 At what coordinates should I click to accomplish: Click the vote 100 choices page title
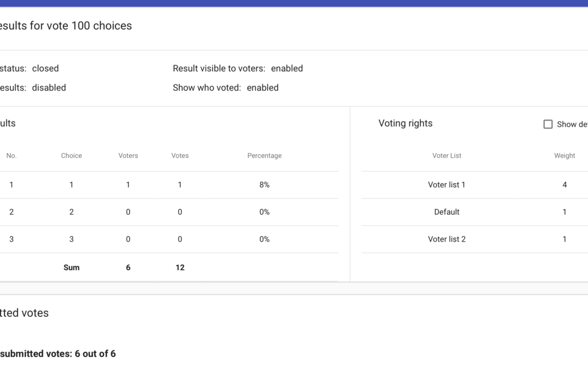click(x=65, y=26)
